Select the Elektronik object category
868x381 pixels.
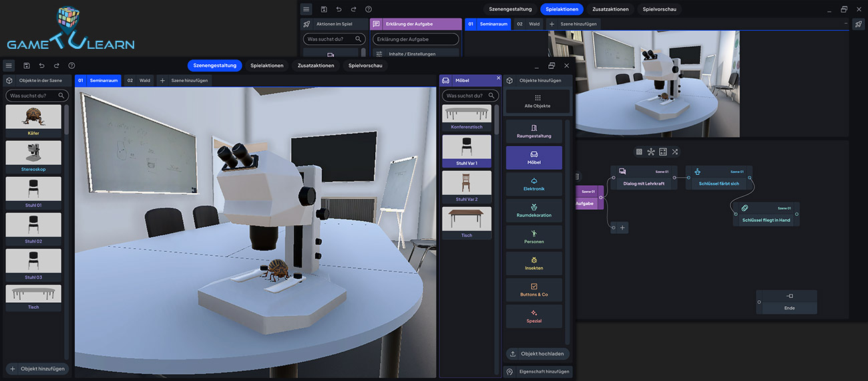tap(533, 184)
